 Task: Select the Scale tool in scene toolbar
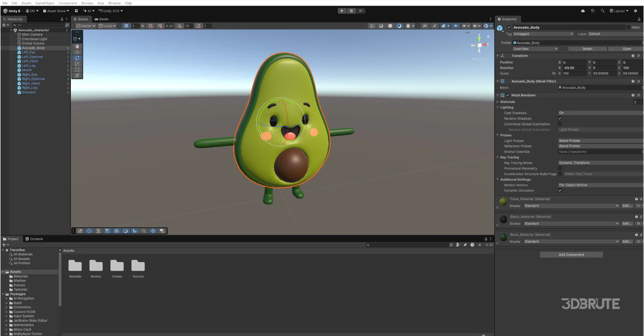[x=77, y=64]
